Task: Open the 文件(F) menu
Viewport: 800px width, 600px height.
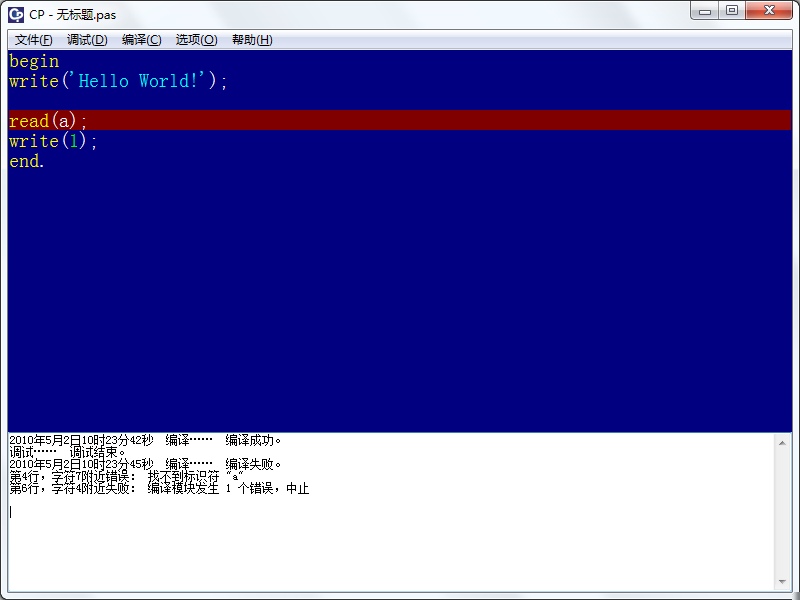Action: tap(33, 40)
